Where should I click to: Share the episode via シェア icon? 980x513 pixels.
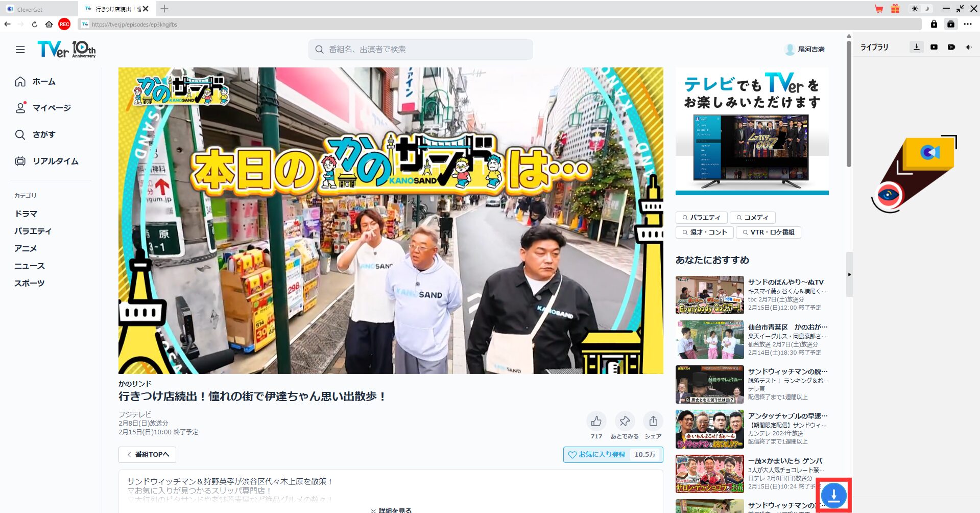pyautogui.click(x=653, y=421)
